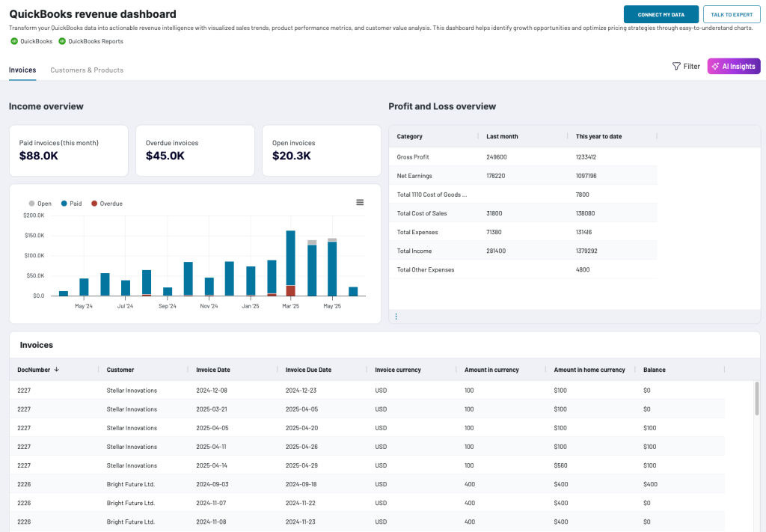Viewport: 766px width, 532px height.
Task: Click the QuickBooks green source icon
Action: tap(14, 41)
